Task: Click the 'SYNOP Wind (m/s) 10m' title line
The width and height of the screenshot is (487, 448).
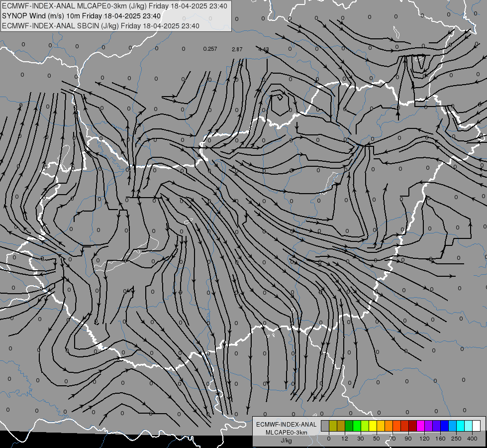Action: point(82,16)
